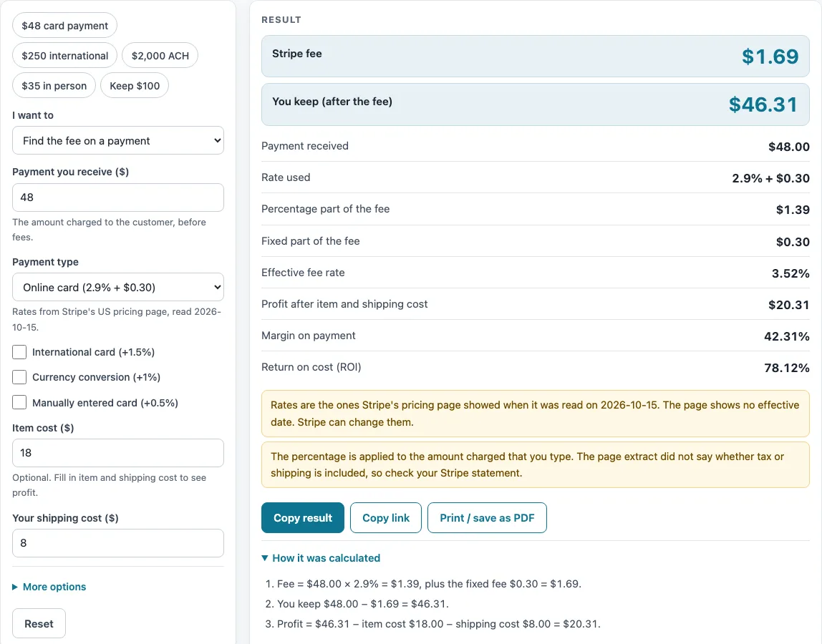Click the Payment received value $48.00
This screenshot has width=822, height=644.
pos(789,147)
